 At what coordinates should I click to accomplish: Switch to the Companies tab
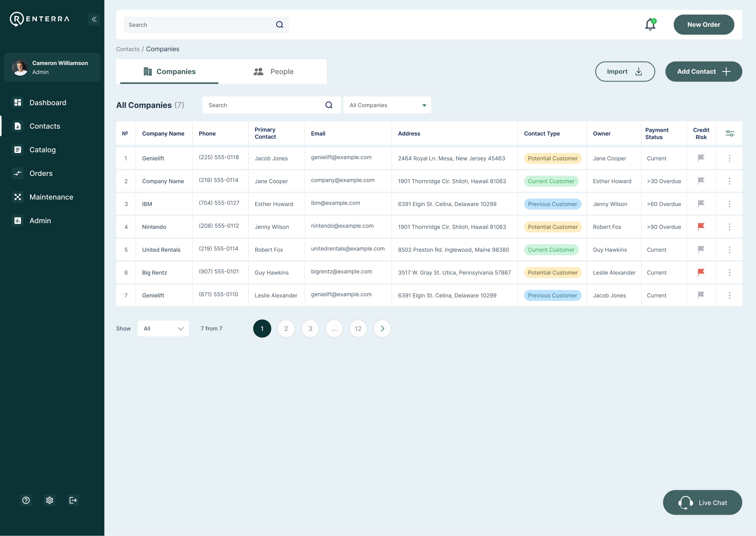point(169,72)
